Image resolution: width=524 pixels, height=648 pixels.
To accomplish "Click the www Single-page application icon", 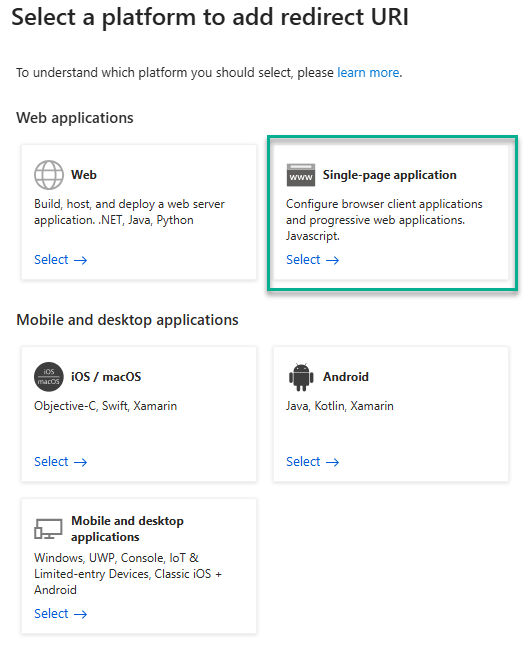I will point(300,175).
